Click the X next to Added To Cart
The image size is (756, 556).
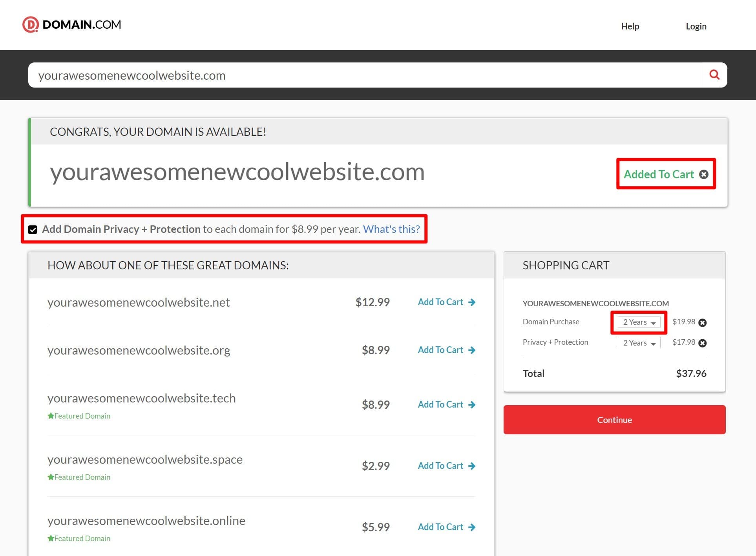coord(704,175)
